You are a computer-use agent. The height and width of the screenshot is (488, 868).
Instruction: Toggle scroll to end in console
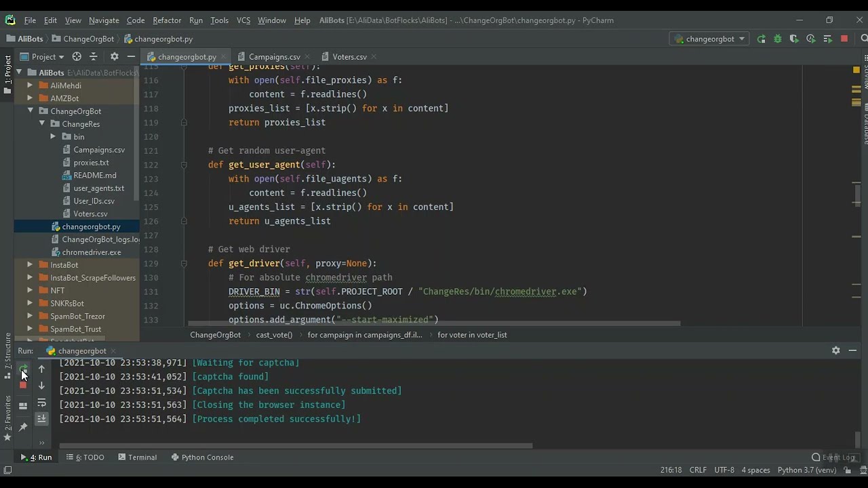pos(41,419)
